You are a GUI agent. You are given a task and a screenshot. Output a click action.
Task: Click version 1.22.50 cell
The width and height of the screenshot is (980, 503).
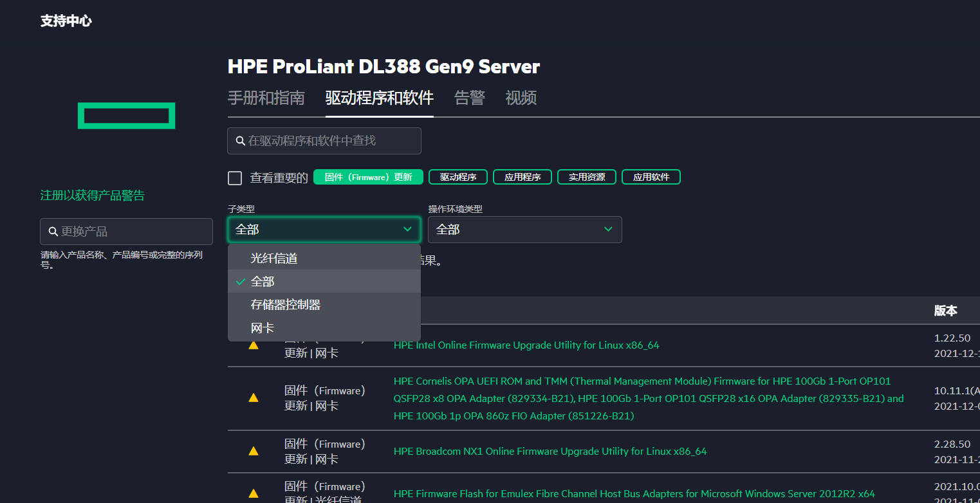tap(952, 338)
